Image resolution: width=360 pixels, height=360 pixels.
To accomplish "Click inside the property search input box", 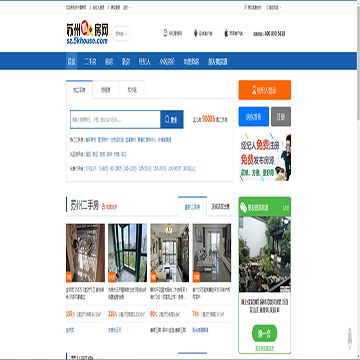I will tap(115, 119).
